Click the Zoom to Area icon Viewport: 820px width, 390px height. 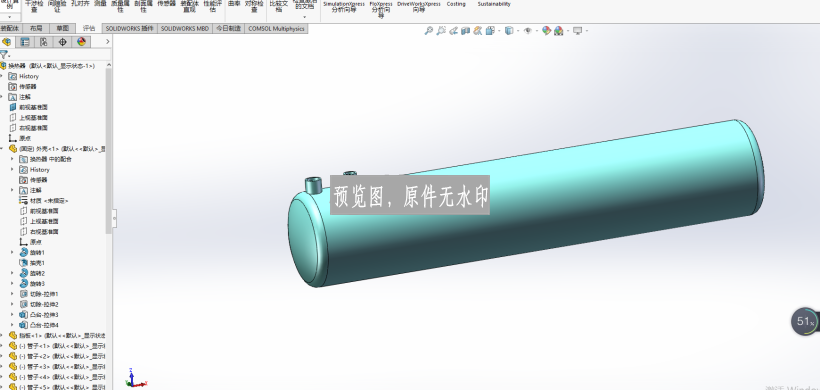click(x=441, y=31)
